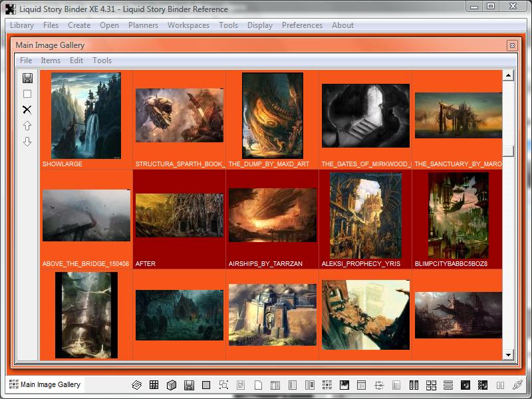532x399 pixels.
Task: Expand the gallery's Tools menu
Action: [x=102, y=61]
